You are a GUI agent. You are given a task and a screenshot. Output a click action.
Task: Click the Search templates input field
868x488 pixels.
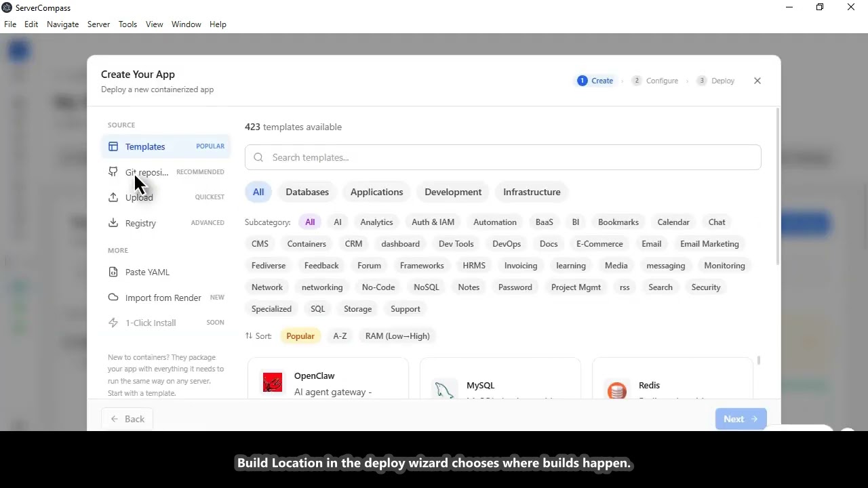[x=502, y=157]
